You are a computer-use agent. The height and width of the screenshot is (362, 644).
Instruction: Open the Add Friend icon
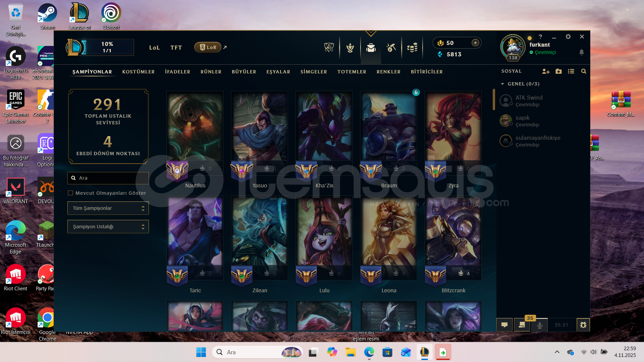[x=546, y=71]
